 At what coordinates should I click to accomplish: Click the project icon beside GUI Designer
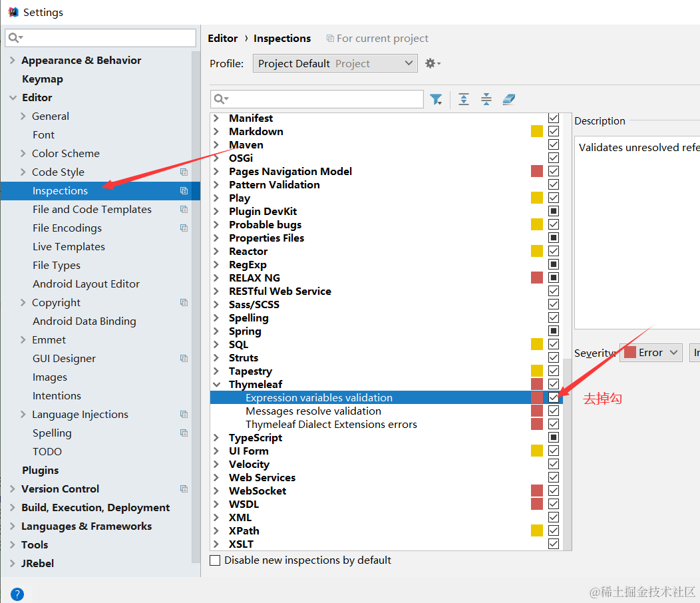(184, 358)
